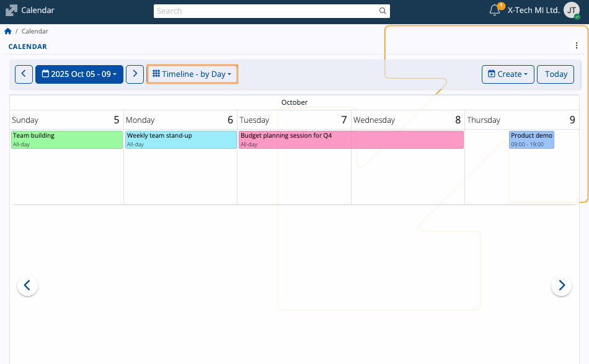The image size is (589, 364).
Task: Click the home breadcrumb icon
Action: point(8,31)
